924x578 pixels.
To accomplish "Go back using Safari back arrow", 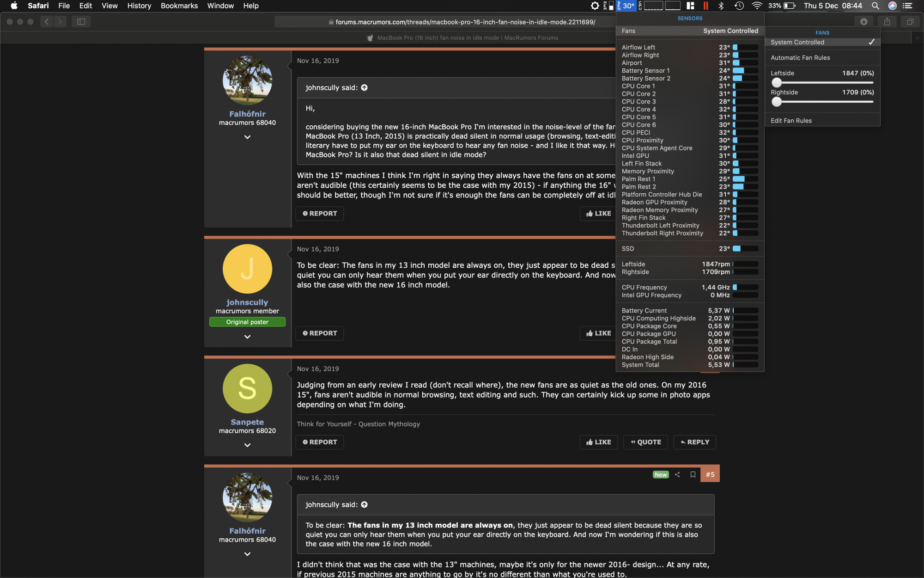I will click(47, 21).
